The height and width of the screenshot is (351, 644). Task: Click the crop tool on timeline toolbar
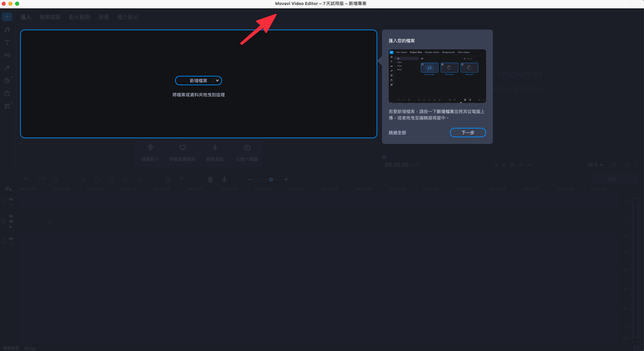point(112,180)
